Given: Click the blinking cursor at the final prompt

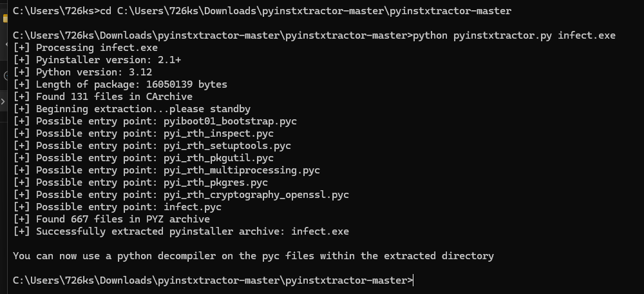Looking at the screenshot, I should 413,280.
